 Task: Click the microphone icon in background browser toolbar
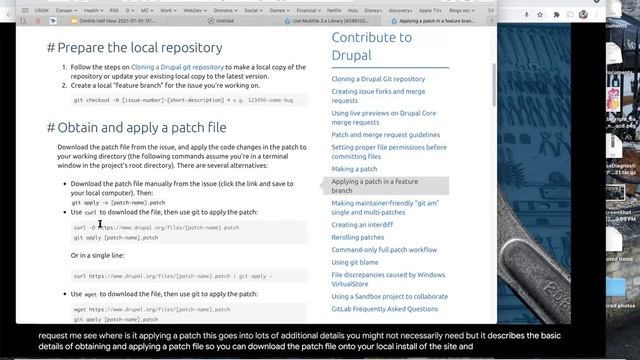(527, 15)
